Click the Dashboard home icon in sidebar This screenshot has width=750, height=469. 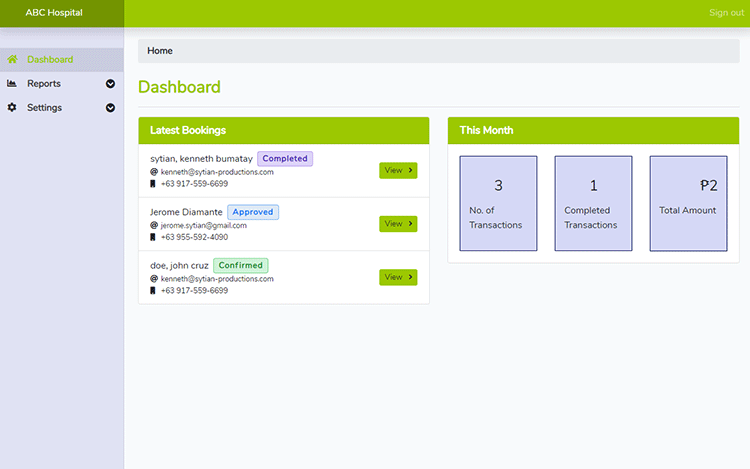coord(12,60)
